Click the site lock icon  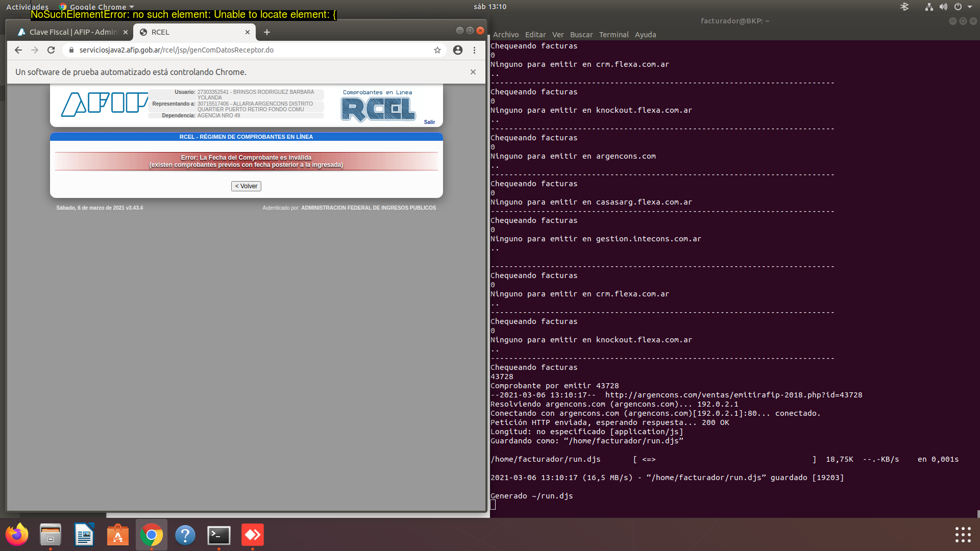71,50
